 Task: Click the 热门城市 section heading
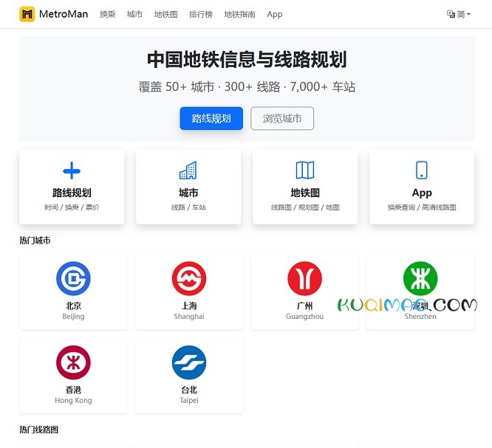pyautogui.click(x=35, y=241)
